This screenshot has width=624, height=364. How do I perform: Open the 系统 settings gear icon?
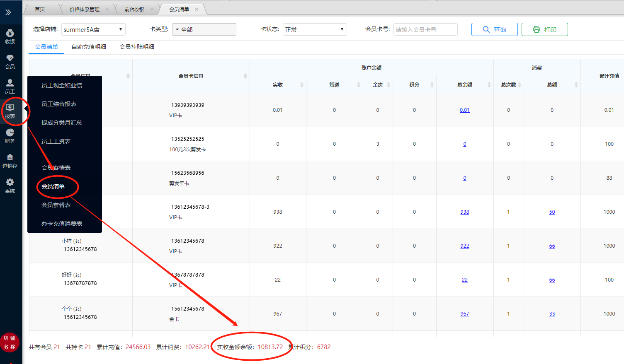click(x=10, y=186)
